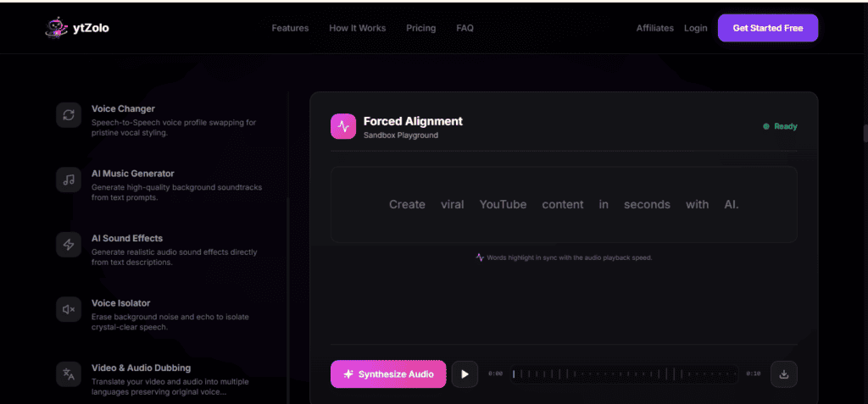868x404 pixels.
Task: Download the synthesized audio file
Action: point(784,374)
